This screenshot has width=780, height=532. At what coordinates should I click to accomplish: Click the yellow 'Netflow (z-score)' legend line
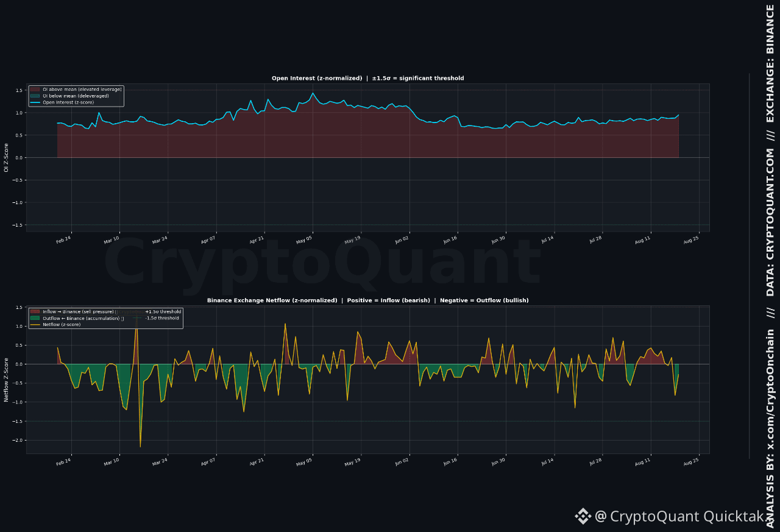35,324
